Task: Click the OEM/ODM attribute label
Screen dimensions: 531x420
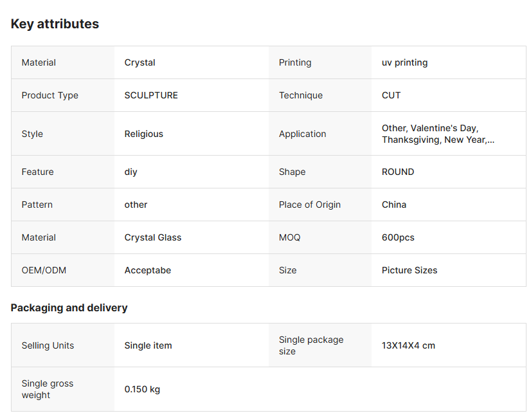Action: coord(44,270)
